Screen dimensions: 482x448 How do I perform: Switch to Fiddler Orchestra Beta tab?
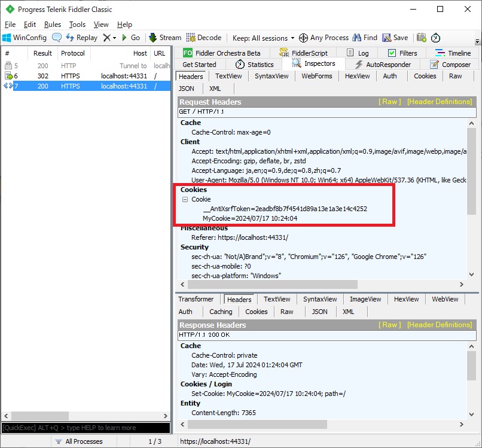point(222,53)
